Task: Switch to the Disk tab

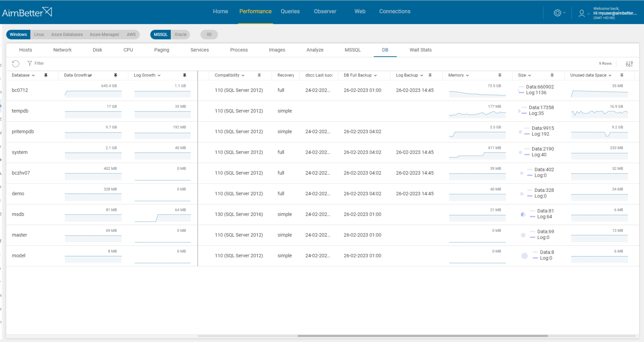Action: click(x=97, y=50)
